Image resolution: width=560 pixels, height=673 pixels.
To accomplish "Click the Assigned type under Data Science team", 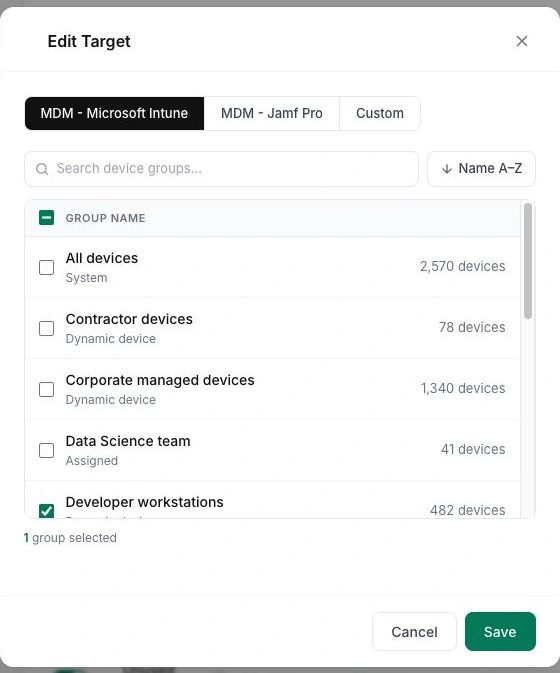I will coord(91,461).
